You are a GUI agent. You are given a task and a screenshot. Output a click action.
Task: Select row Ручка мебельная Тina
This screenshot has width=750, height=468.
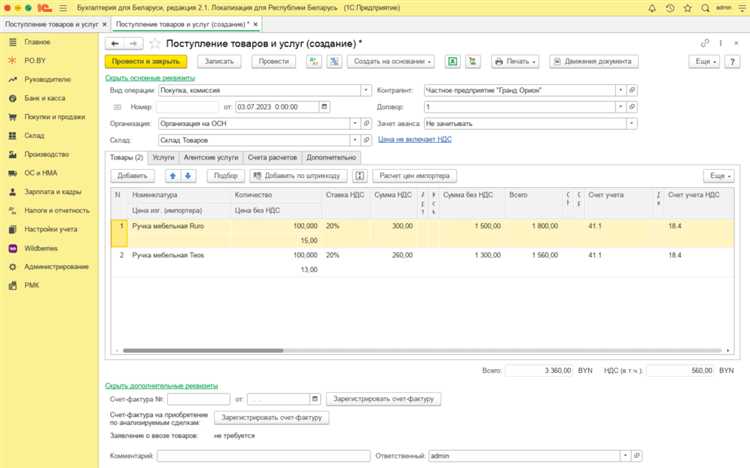pyautogui.click(x=422, y=262)
